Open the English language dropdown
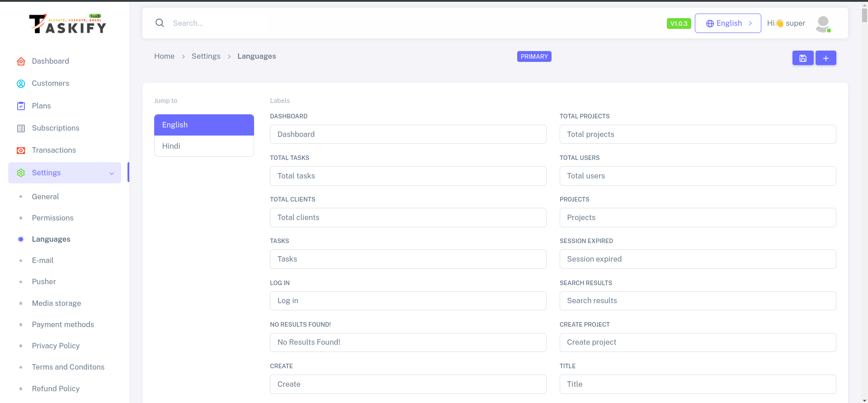This screenshot has width=868, height=403. 727,23
